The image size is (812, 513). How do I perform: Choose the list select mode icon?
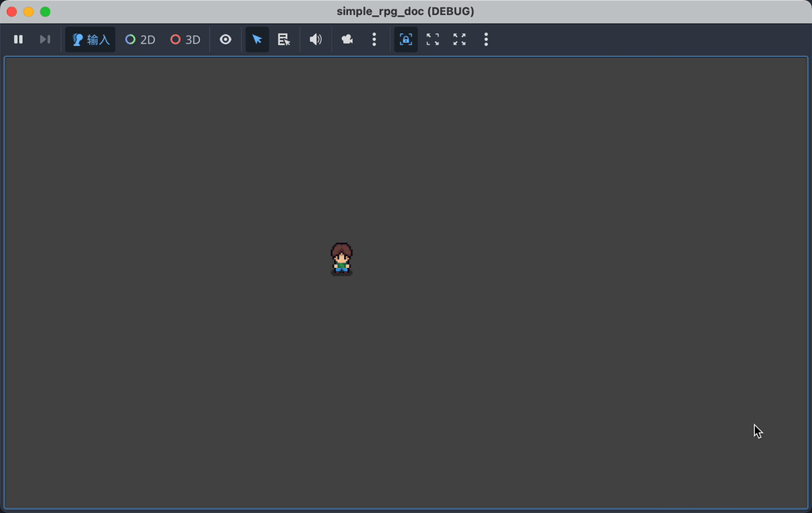(284, 40)
